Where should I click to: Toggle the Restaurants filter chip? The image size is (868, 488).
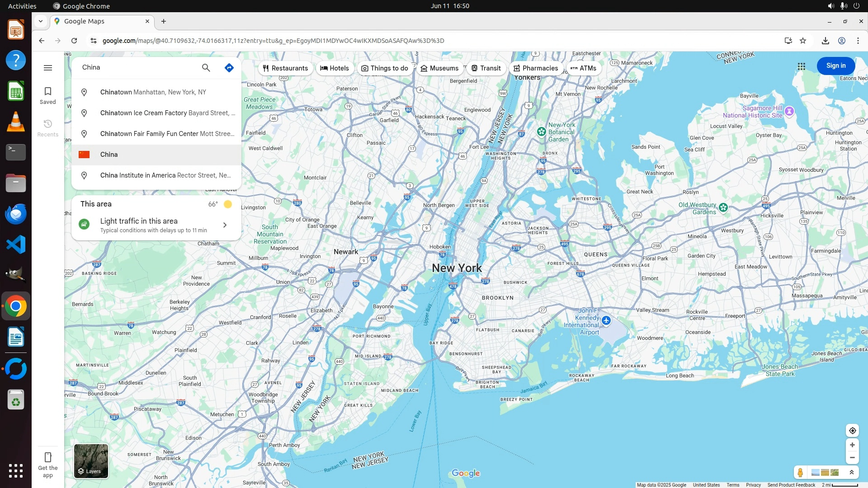(x=285, y=68)
